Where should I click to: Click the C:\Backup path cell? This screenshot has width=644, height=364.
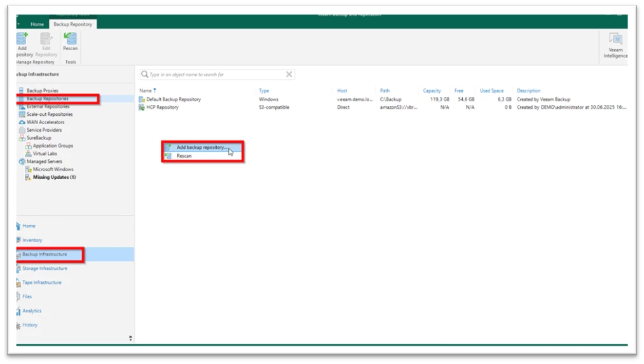pyautogui.click(x=390, y=99)
